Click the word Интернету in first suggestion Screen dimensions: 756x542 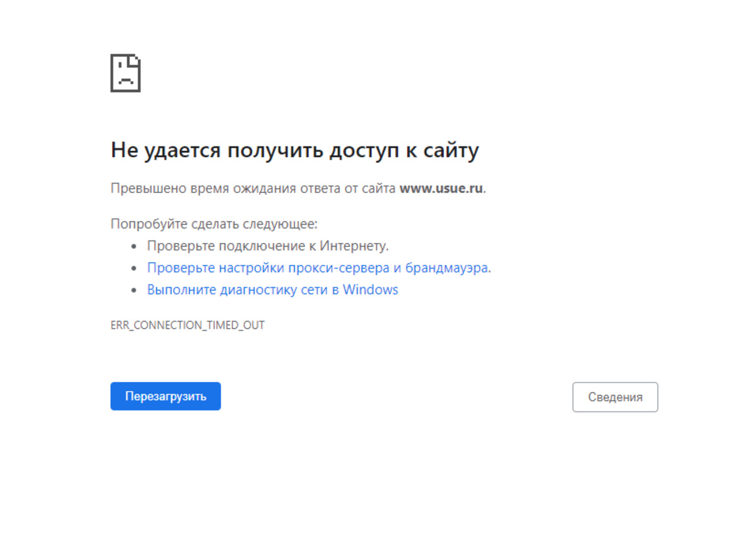354,245
